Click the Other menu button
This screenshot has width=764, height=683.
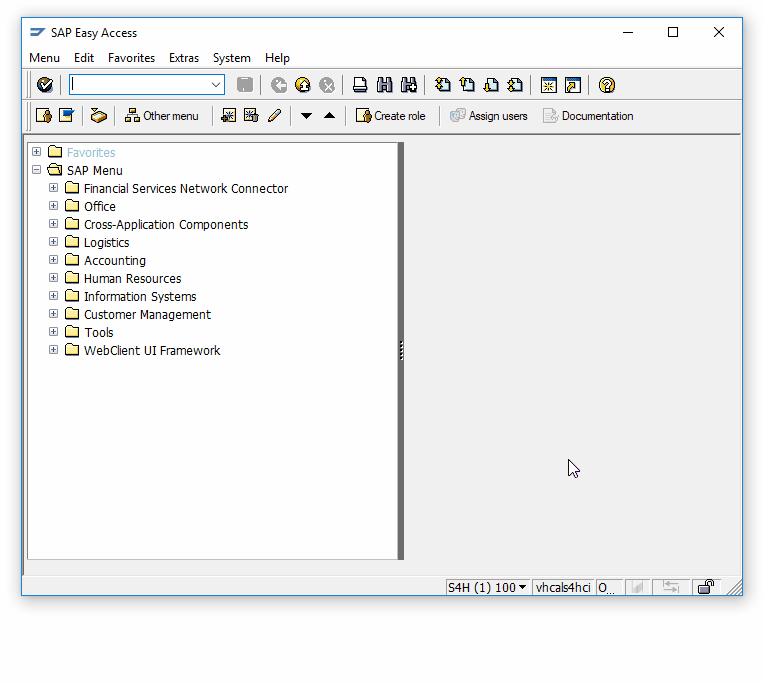[x=162, y=116]
